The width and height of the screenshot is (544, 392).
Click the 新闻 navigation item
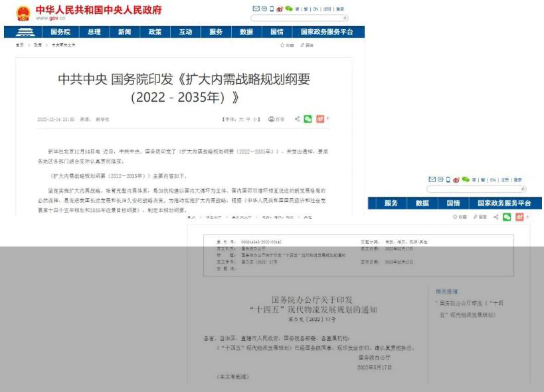pos(124,32)
